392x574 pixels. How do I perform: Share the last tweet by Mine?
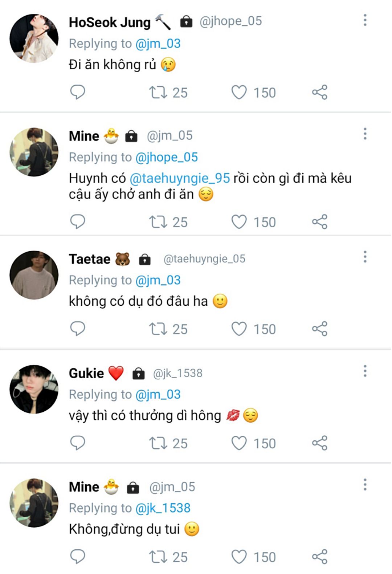(320, 557)
